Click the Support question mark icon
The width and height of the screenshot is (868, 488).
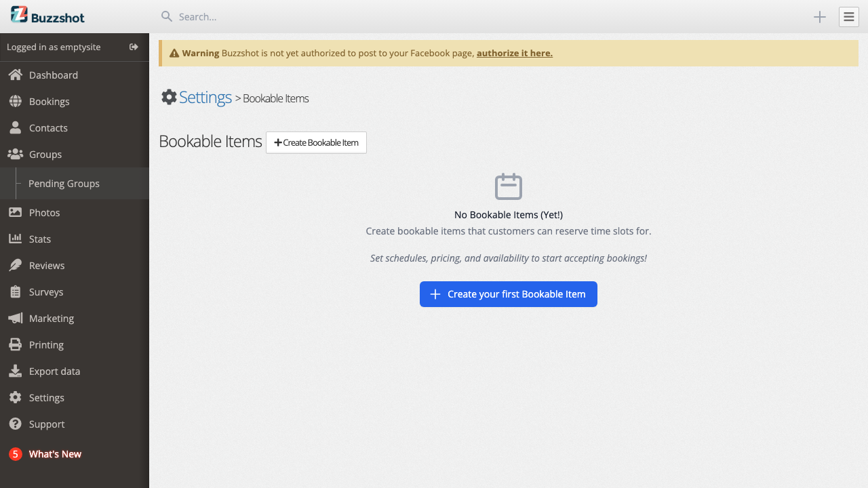click(x=15, y=424)
